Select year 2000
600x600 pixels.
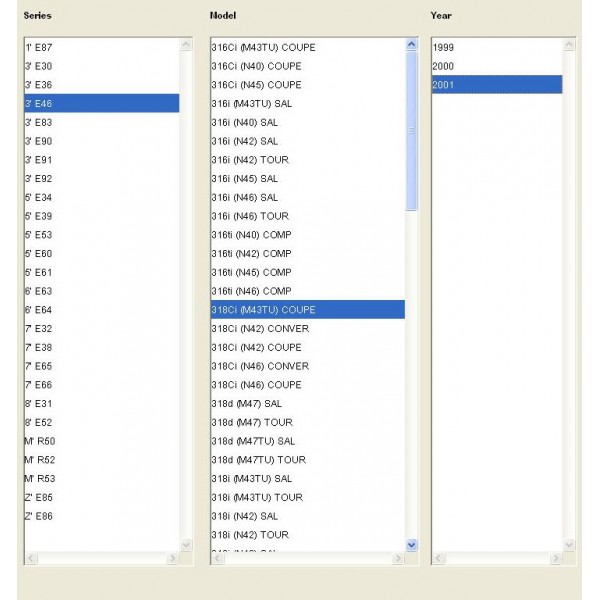coord(497,66)
